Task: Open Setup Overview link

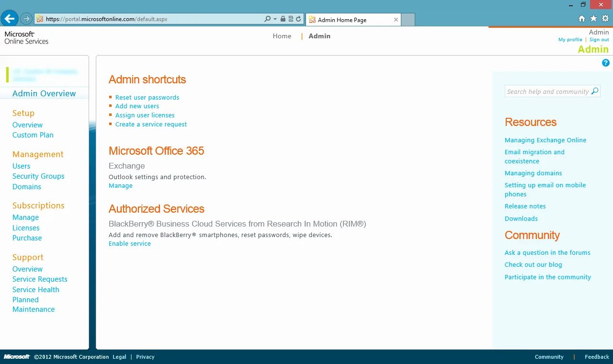Action: pyautogui.click(x=27, y=125)
